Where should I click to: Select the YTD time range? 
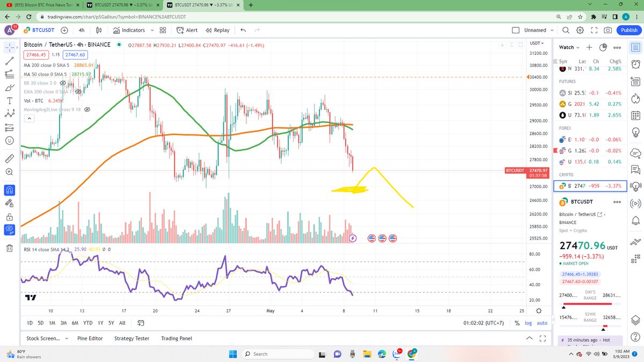[87, 323]
